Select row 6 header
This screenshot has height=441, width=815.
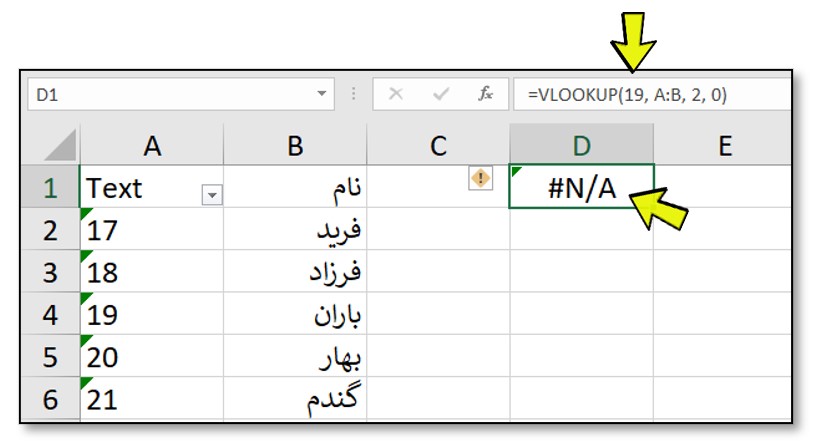(x=50, y=399)
